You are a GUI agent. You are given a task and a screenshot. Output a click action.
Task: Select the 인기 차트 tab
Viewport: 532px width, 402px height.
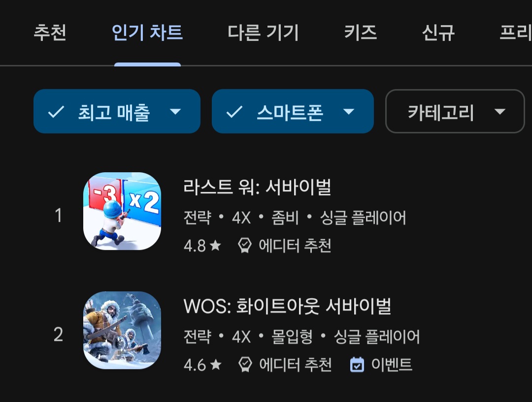coord(147,33)
